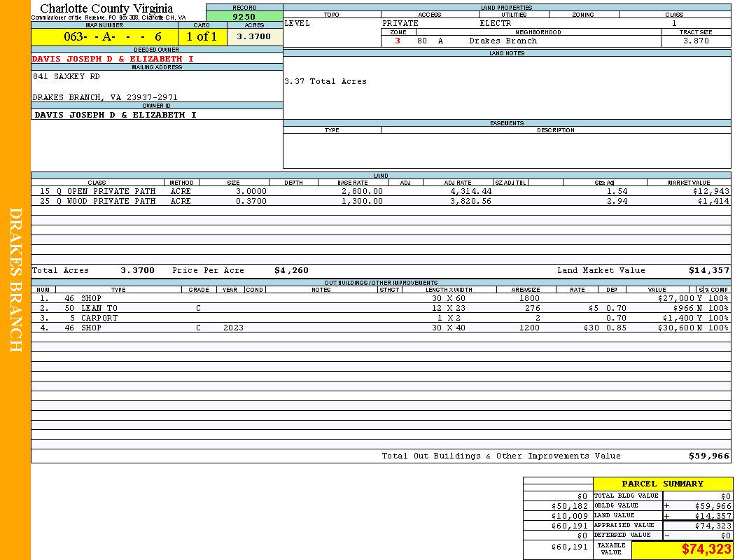This screenshot has width=735, height=560.
Task: Click the bold Owner ID name
Action: (115, 114)
